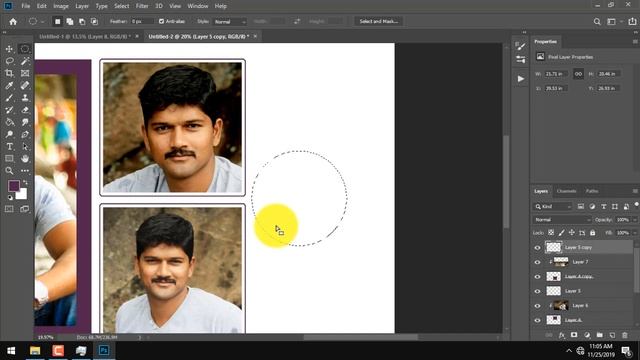Image resolution: width=640 pixels, height=360 pixels.
Task: Open the Filter menu
Action: click(x=142, y=6)
